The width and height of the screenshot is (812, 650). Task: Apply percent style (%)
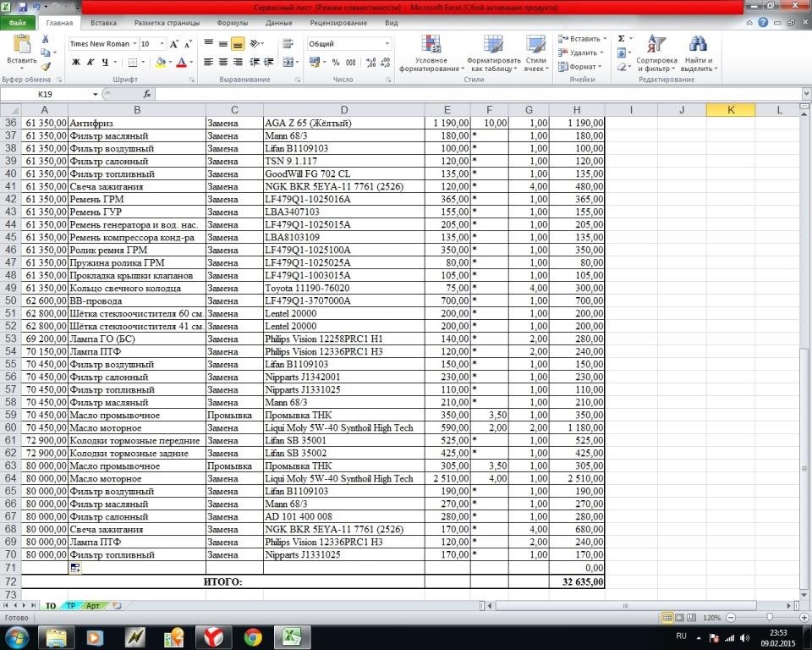(336, 62)
